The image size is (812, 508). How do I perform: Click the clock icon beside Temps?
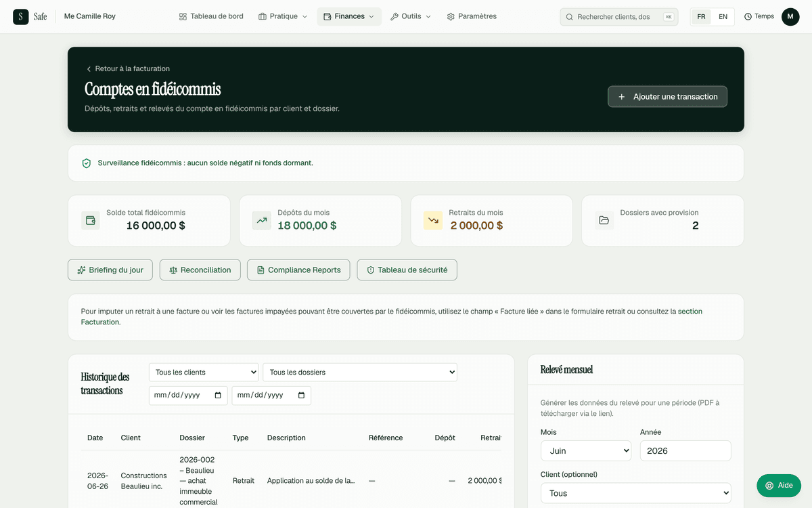pos(748,17)
